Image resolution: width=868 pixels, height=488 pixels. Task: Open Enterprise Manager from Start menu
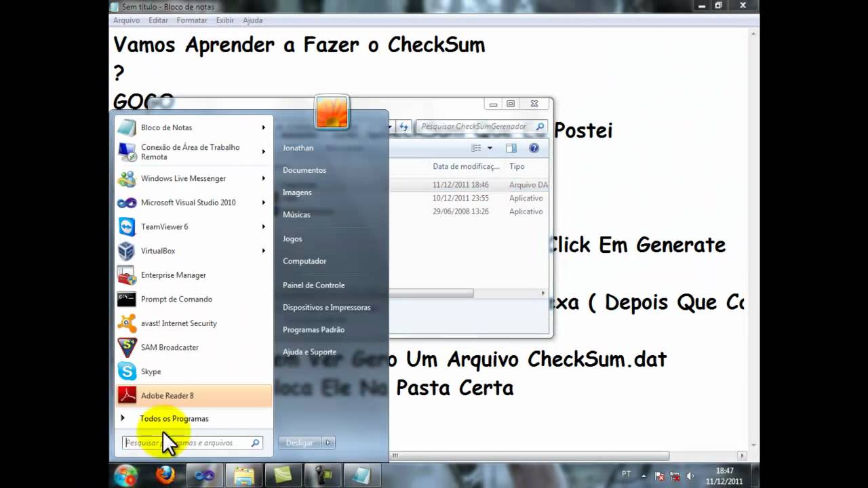click(193, 275)
